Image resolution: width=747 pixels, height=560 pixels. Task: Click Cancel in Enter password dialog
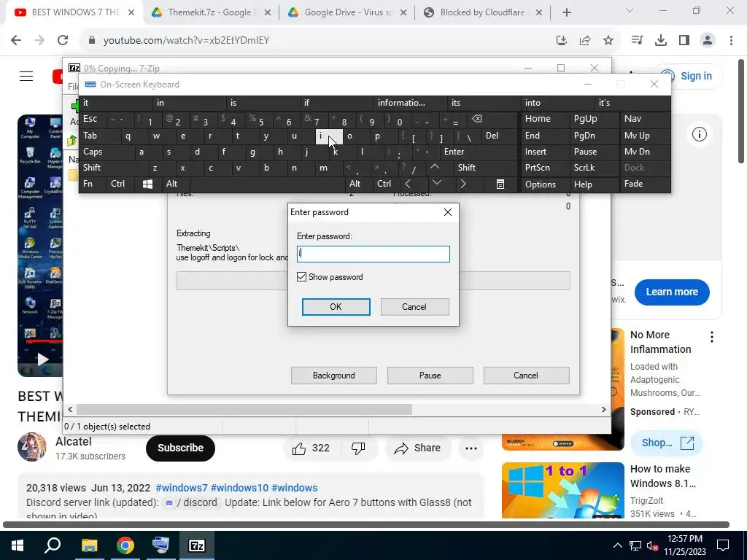click(414, 307)
